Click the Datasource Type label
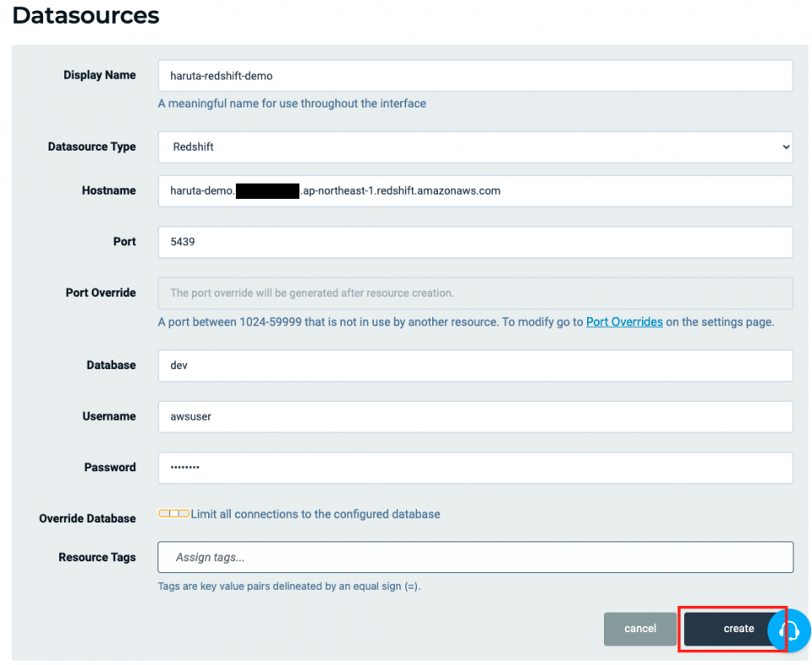This screenshot has width=812, height=665. 91,146
